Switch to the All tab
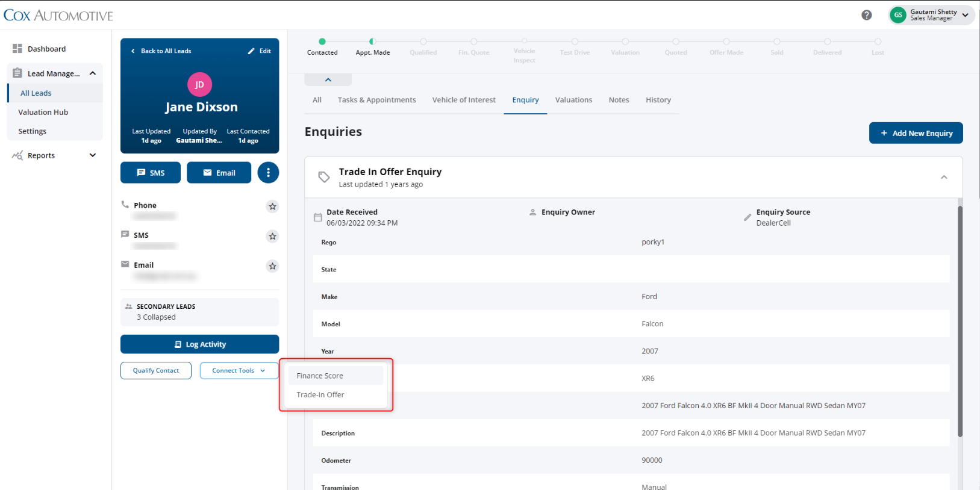980x490 pixels. [x=317, y=100]
